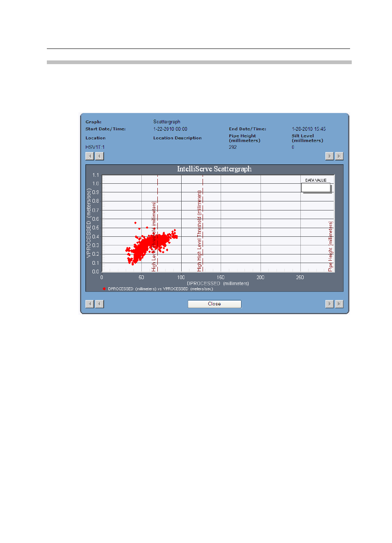Click the Scattergraph graph type value

click(167, 122)
